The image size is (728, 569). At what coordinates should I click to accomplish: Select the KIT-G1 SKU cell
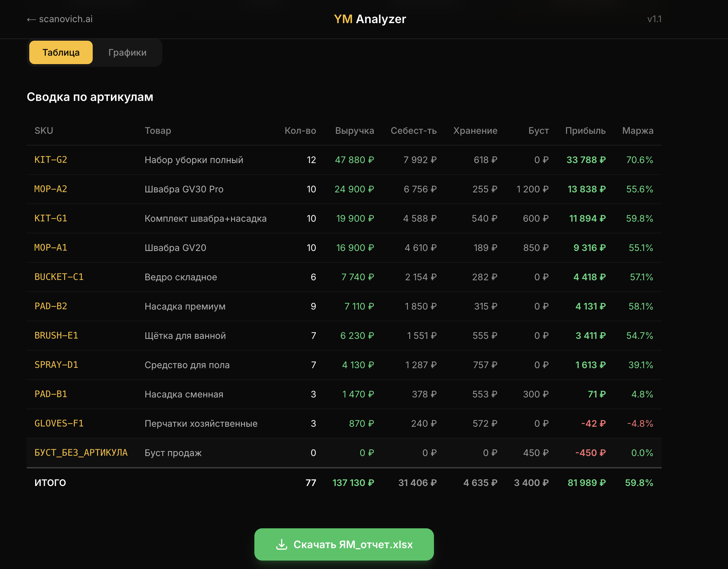click(51, 218)
